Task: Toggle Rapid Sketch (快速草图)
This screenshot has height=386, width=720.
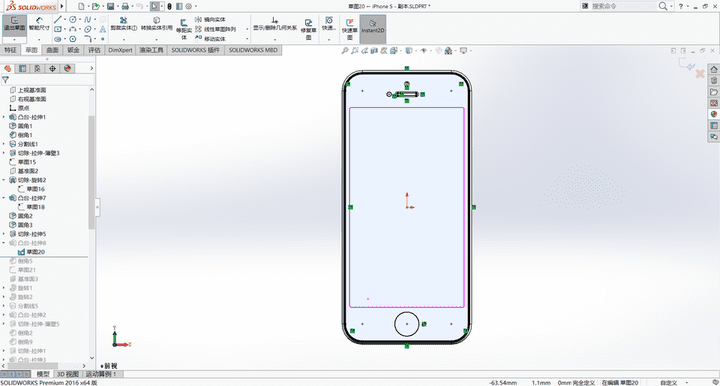Action: [x=349, y=29]
